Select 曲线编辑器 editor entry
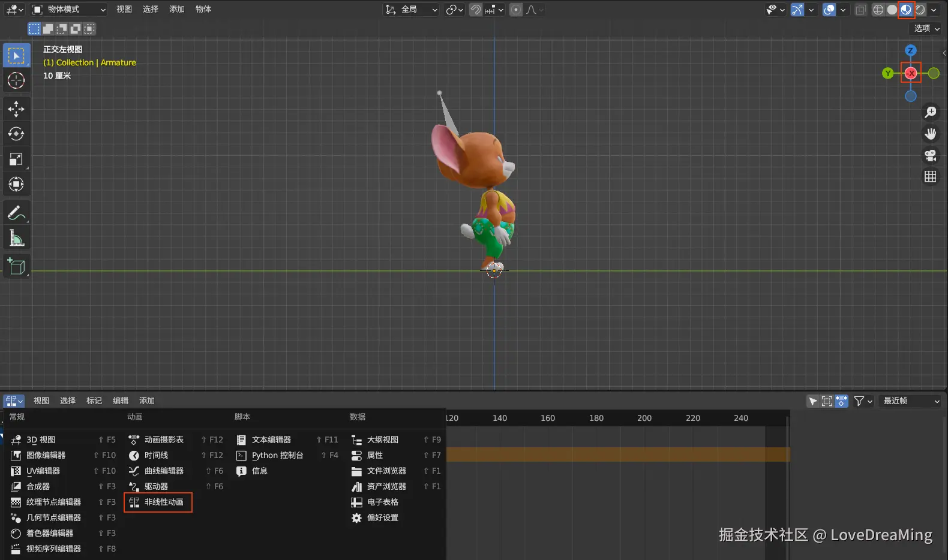This screenshot has height=560, width=948. (x=164, y=471)
